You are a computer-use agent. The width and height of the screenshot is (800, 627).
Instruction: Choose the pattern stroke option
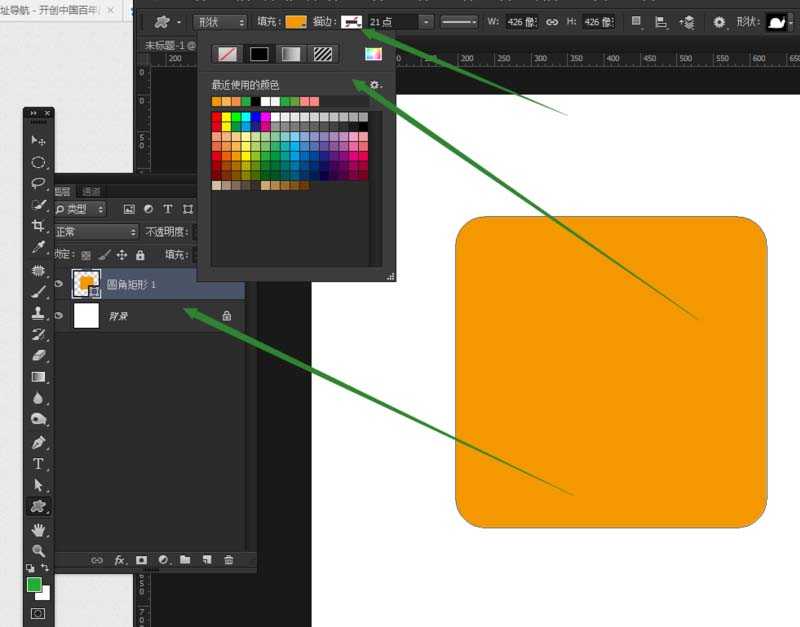pos(322,54)
